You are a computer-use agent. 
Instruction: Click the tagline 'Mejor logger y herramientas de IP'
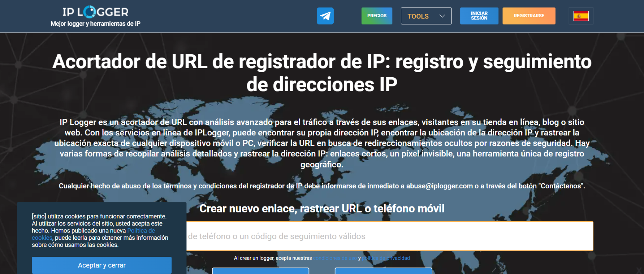pyautogui.click(x=96, y=24)
